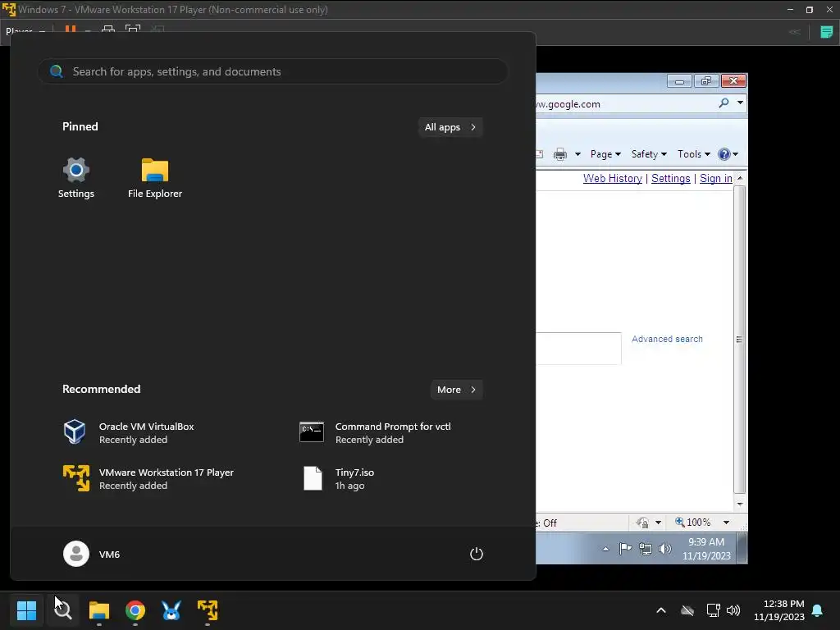This screenshot has width=840, height=630.
Task: Click All apps button
Action: 450,127
